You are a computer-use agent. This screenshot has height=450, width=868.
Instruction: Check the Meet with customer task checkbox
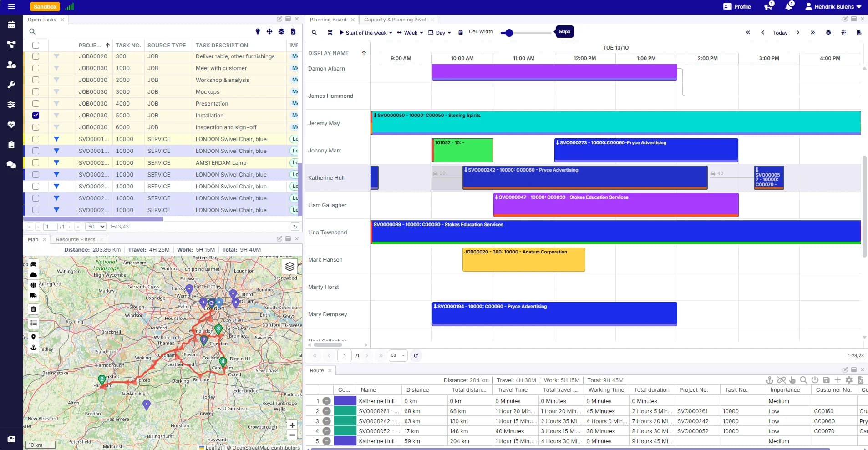36,68
